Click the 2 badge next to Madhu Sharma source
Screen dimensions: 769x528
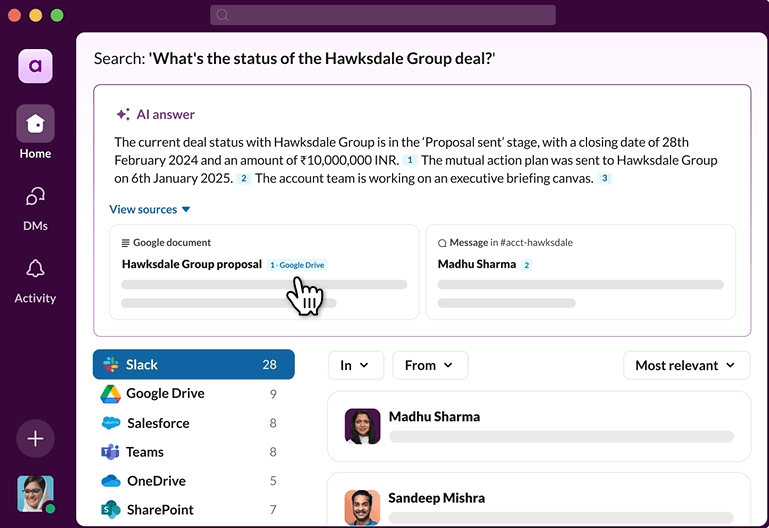tap(526, 265)
